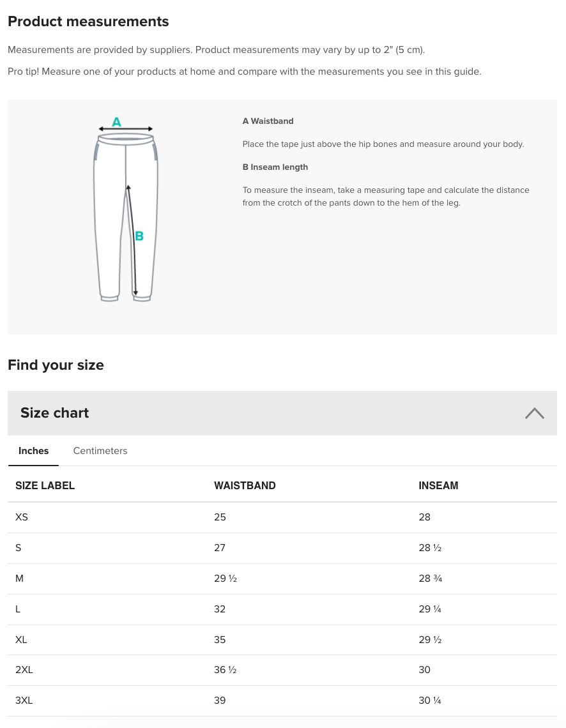Select the 2XL size row label
The image size is (566, 728).
click(24, 670)
